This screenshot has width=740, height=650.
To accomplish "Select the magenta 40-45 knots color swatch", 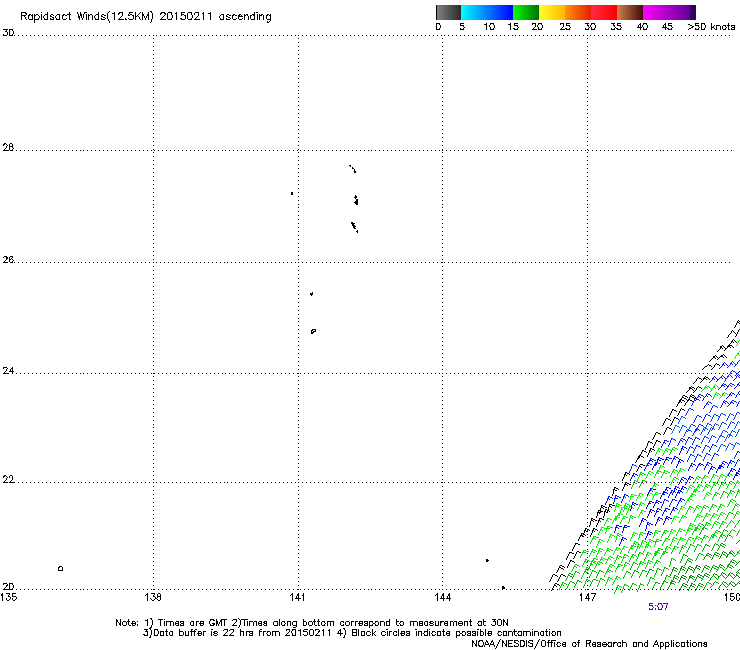I will [x=656, y=12].
